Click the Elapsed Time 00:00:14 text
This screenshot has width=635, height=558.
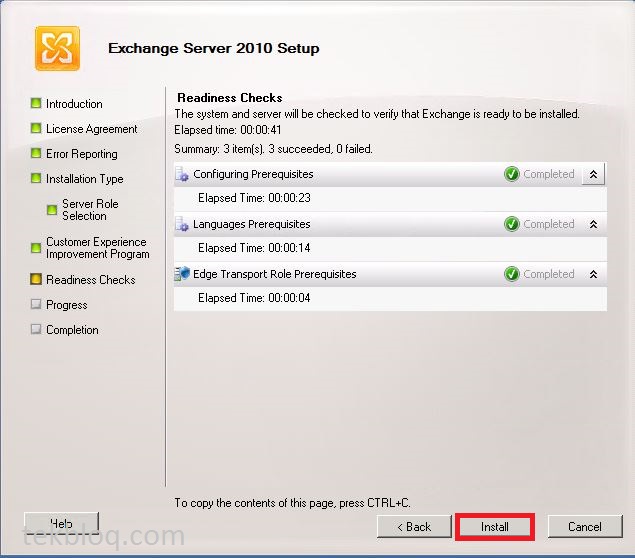tap(254, 247)
